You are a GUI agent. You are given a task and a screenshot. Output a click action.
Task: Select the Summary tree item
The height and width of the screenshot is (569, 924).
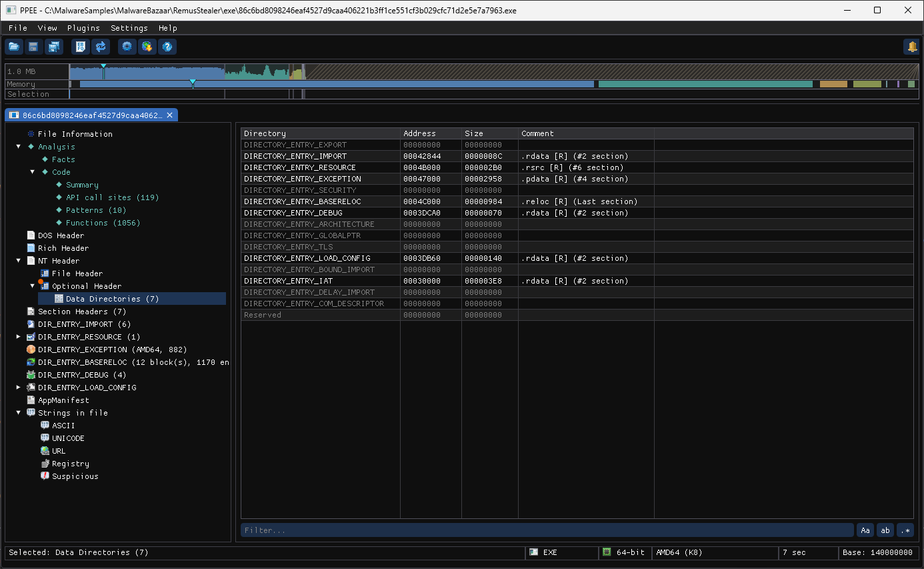pyautogui.click(x=82, y=185)
